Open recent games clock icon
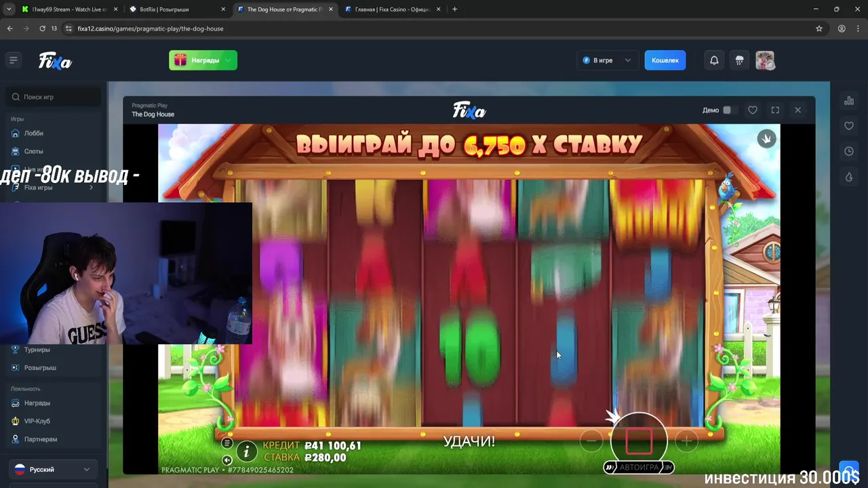The image size is (868, 488). [849, 151]
